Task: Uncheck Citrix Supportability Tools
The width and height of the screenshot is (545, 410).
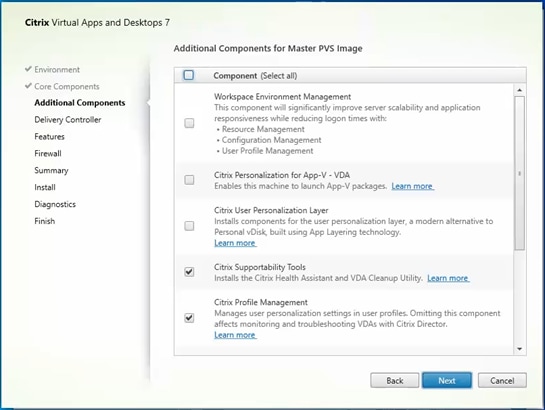Action: click(189, 271)
